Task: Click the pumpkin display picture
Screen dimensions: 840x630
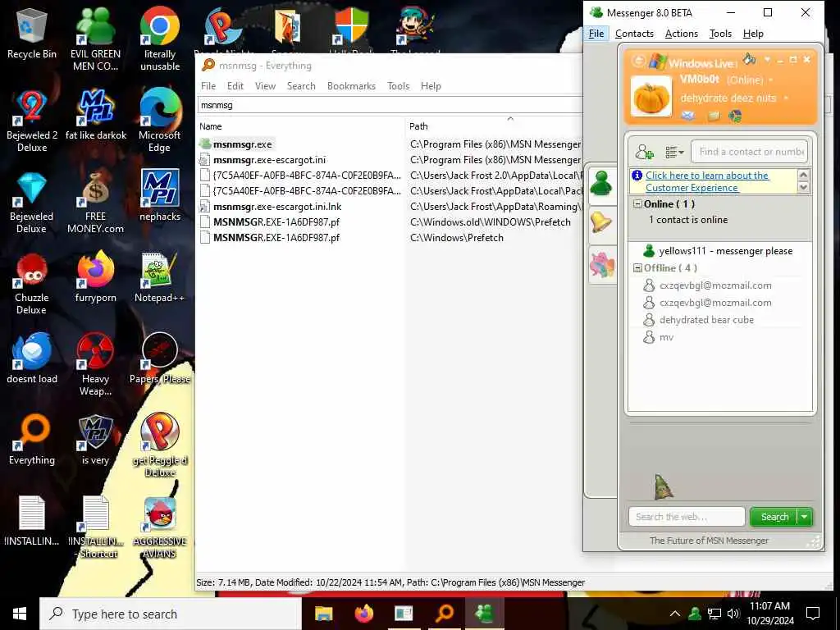Action: click(651, 97)
